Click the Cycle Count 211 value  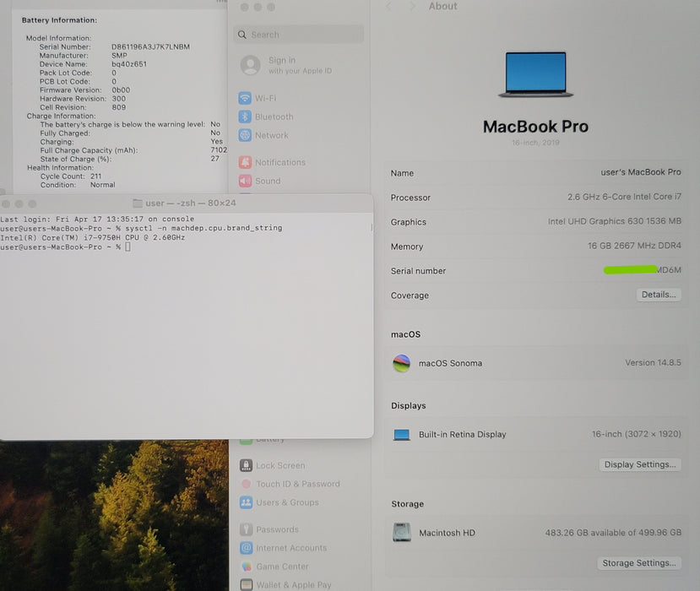95,176
